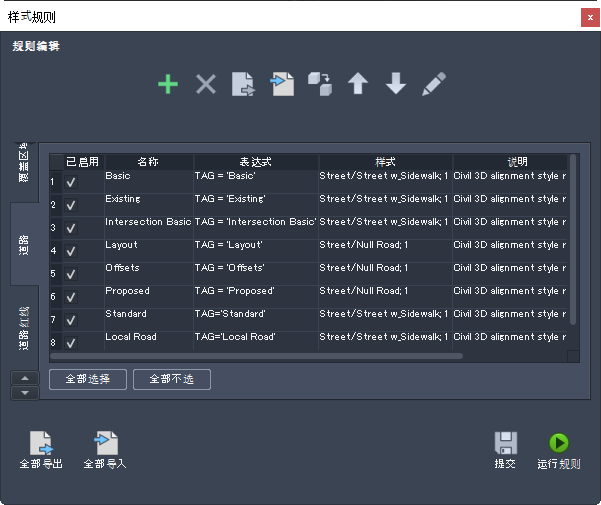Toggle enabled checkbox for Local Road rule
This screenshot has width=601, height=505.
point(71,343)
